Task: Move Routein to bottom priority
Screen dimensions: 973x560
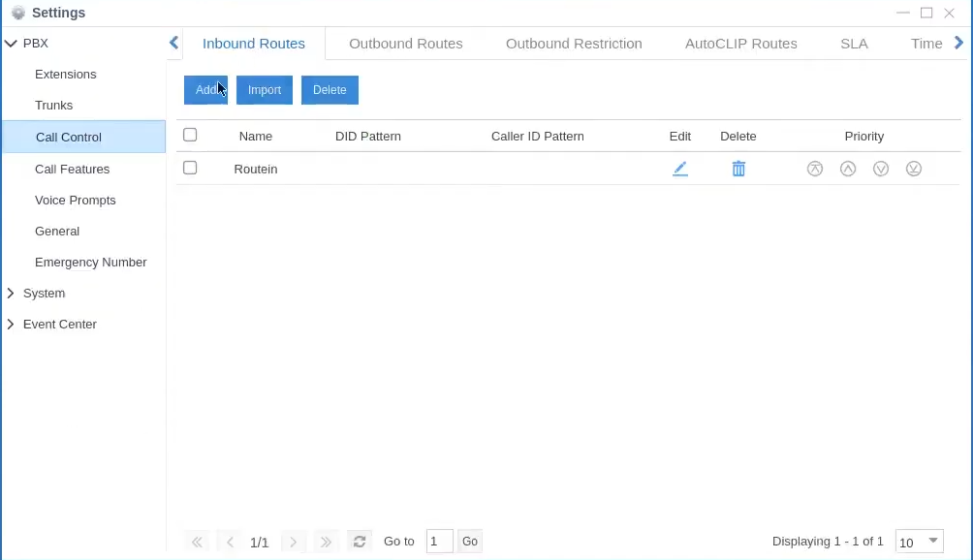Action: (914, 169)
